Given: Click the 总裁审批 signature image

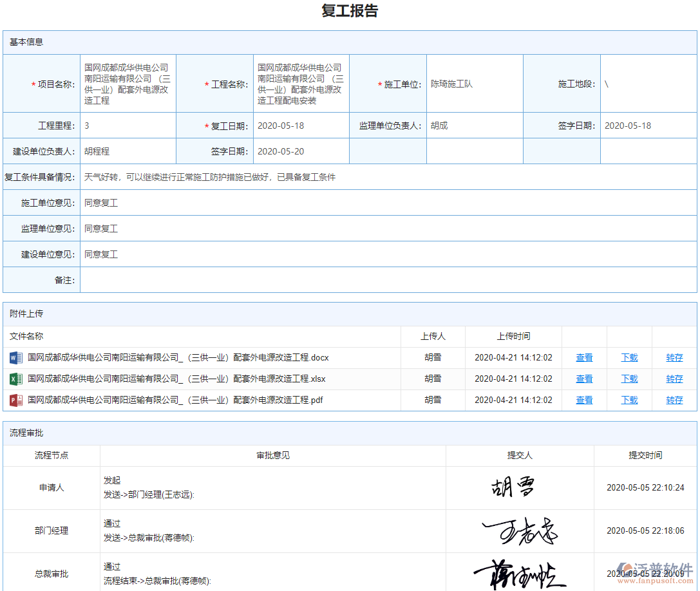Looking at the screenshot, I should (522, 572).
